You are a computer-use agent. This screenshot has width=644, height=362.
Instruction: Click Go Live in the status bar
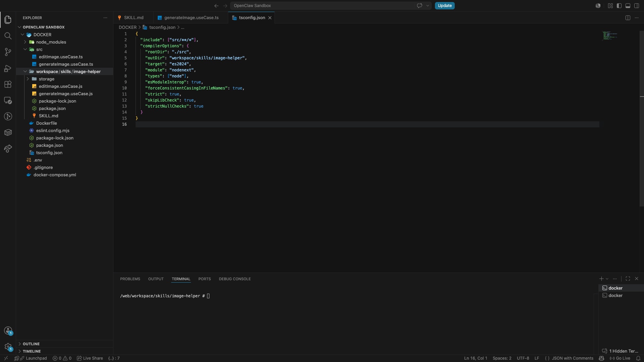click(x=620, y=358)
